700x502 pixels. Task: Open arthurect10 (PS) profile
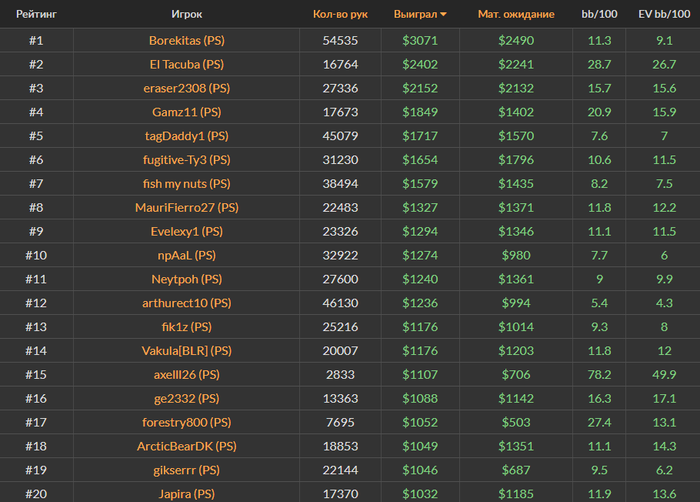coord(187,303)
